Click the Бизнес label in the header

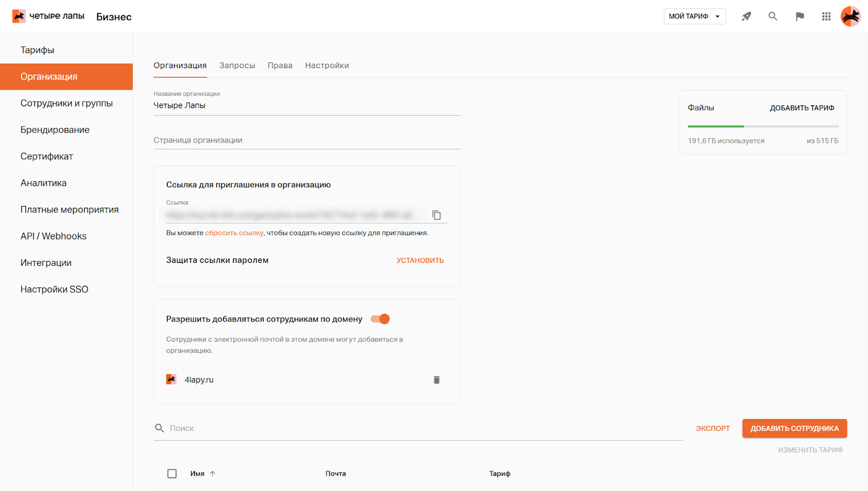pyautogui.click(x=114, y=17)
